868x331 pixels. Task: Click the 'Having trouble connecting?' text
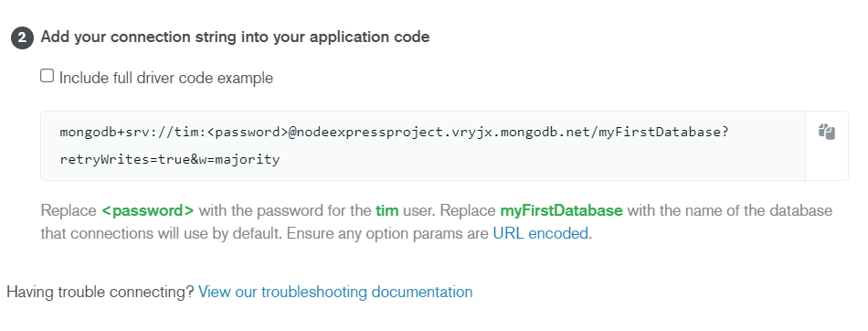[101, 293]
